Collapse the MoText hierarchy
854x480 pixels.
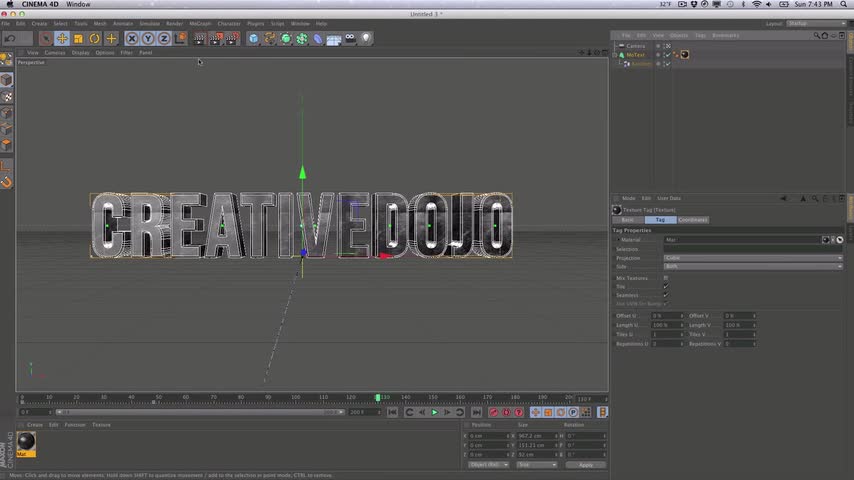(x=615, y=55)
